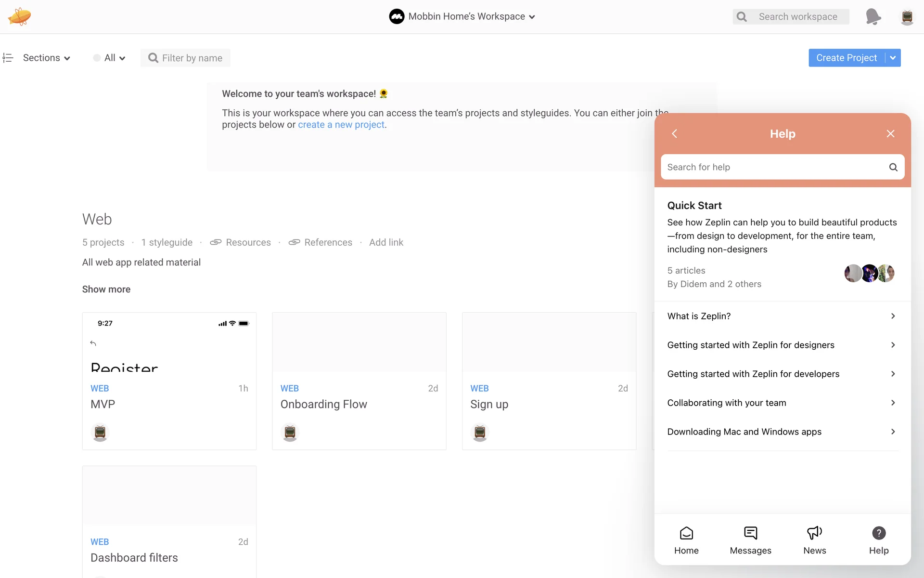Open the notifications bell
The height and width of the screenshot is (578, 924).
873,16
